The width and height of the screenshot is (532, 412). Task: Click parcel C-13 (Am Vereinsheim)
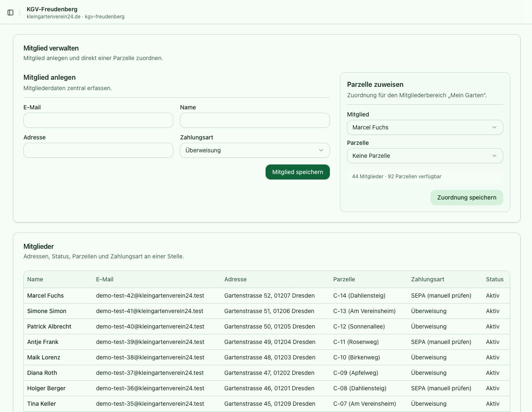click(x=364, y=311)
